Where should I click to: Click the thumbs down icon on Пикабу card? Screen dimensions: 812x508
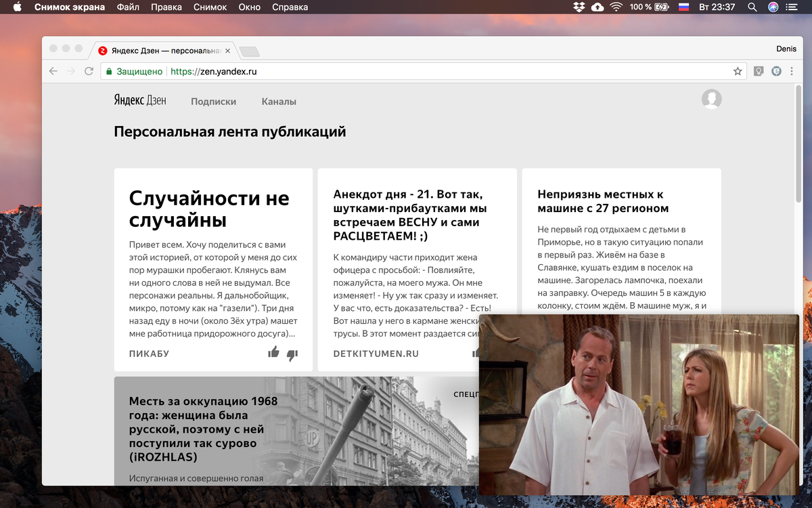coord(292,355)
